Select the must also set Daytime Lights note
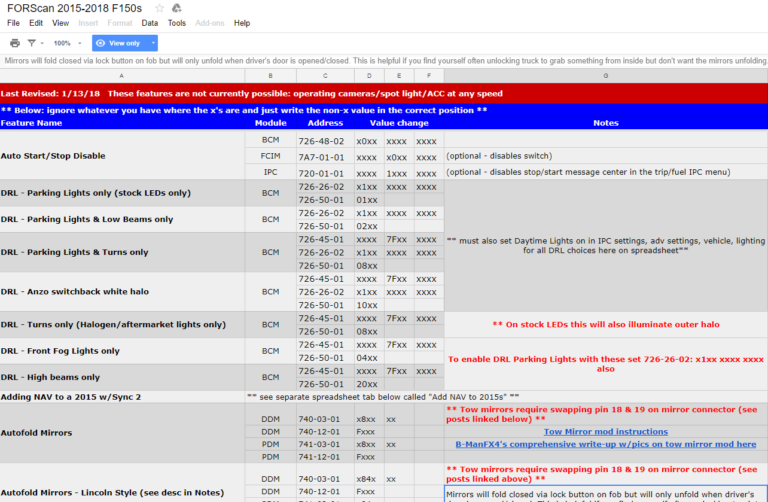This screenshot has height=502, width=768. click(x=606, y=245)
